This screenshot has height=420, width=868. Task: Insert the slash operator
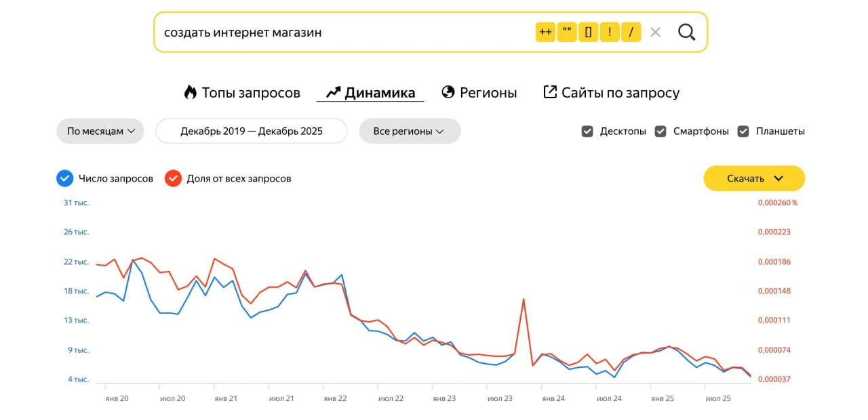pyautogui.click(x=631, y=32)
